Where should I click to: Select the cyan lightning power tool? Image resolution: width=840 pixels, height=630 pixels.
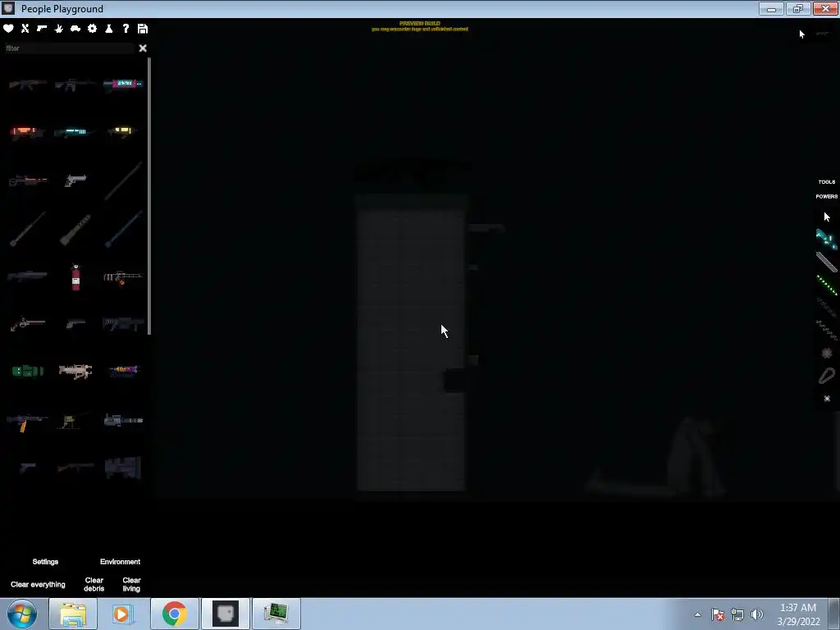[x=827, y=239]
